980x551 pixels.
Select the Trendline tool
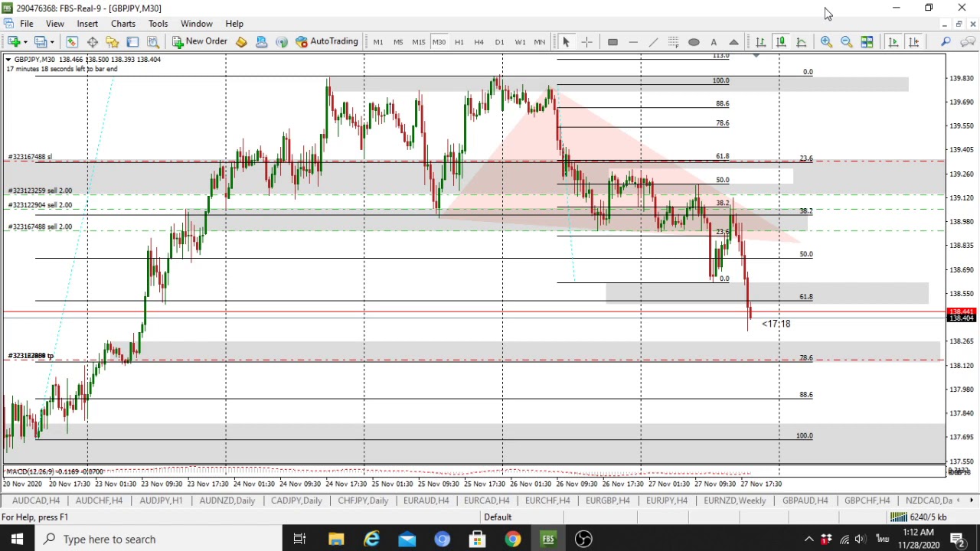coord(653,42)
